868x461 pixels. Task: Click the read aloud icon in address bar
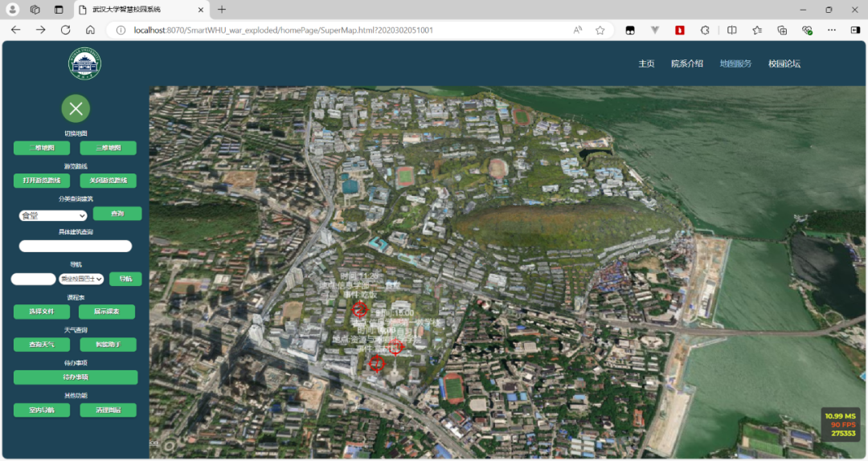click(x=578, y=30)
